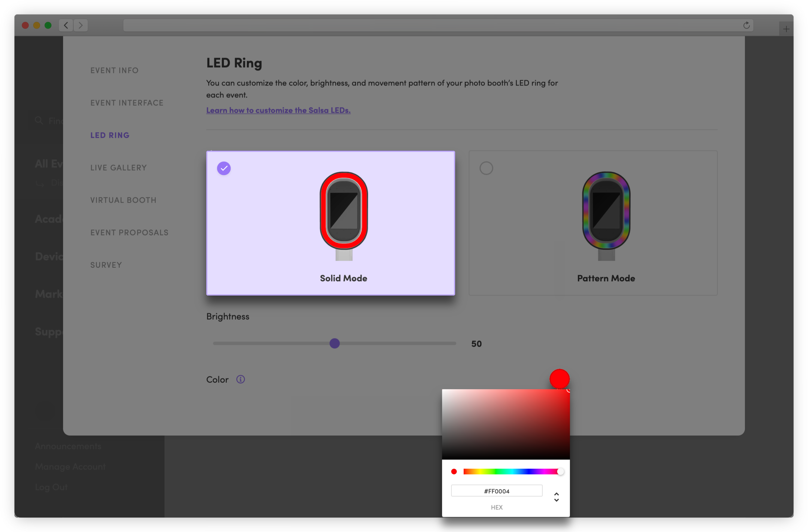
Task: Open the Event Info section
Action: [114, 70]
